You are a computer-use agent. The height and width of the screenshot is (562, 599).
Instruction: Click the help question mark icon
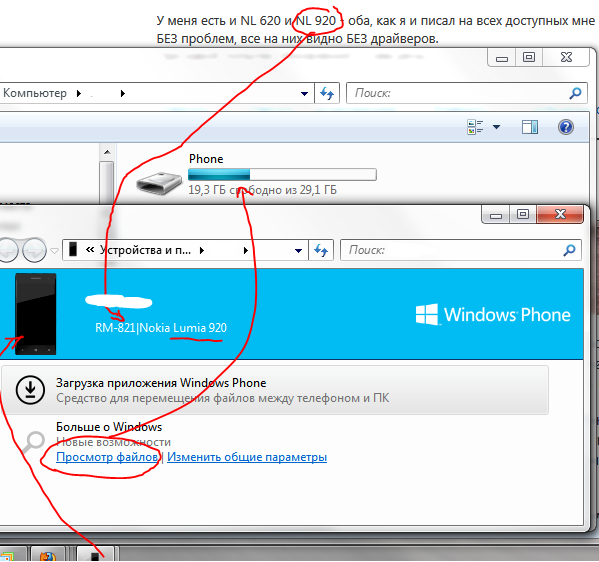565,127
